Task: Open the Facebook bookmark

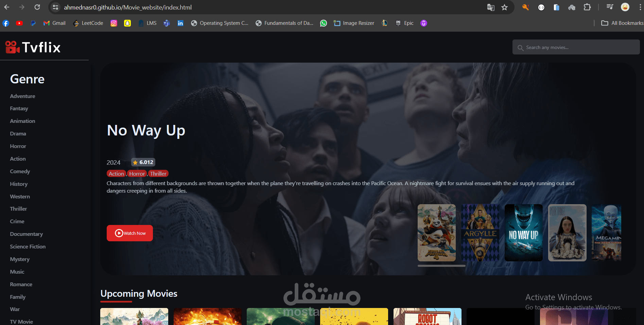Action: pos(6,23)
